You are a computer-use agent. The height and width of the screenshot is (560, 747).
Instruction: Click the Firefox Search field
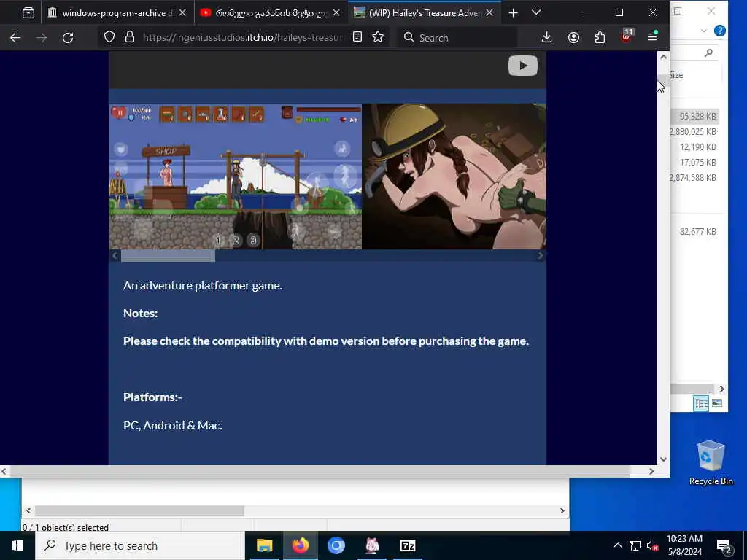coord(457,38)
